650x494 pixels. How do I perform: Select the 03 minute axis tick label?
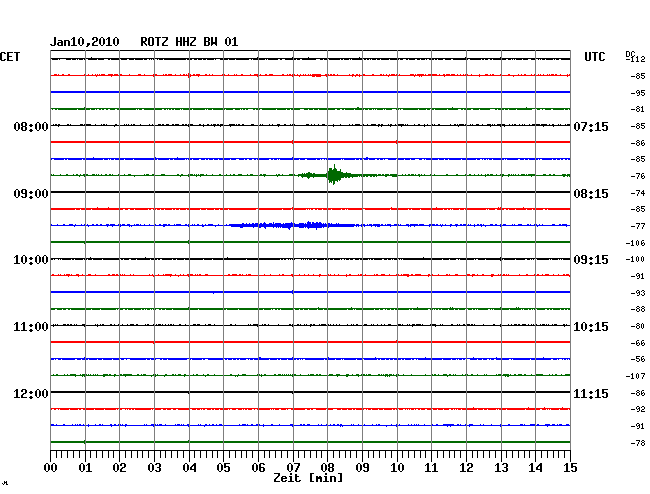tap(154, 468)
